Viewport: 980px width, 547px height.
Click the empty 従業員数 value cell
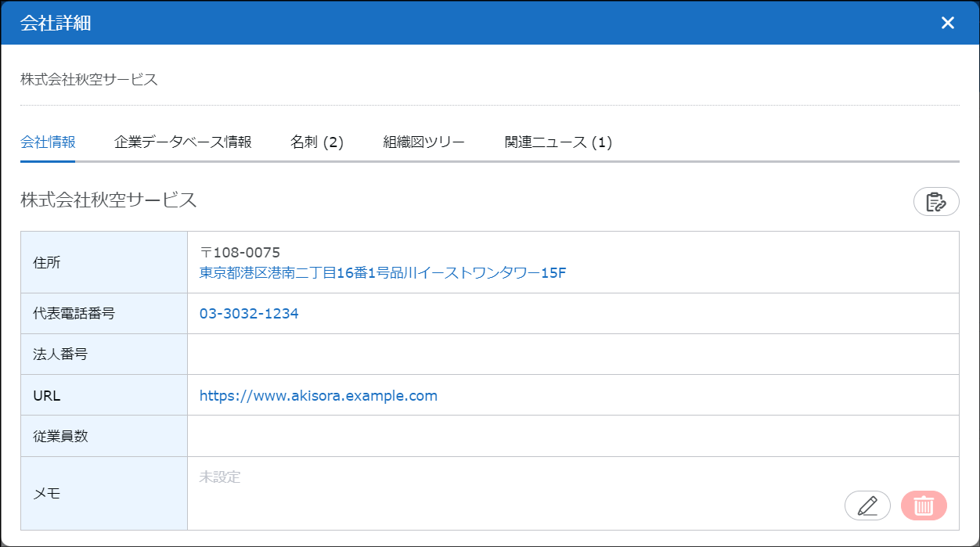[572, 436]
